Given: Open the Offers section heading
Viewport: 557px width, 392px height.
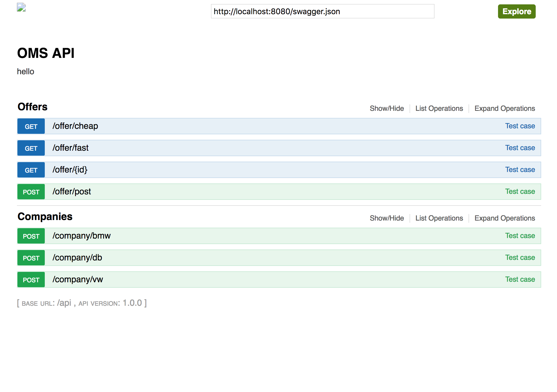Looking at the screenshot, I should coord(32,107).
